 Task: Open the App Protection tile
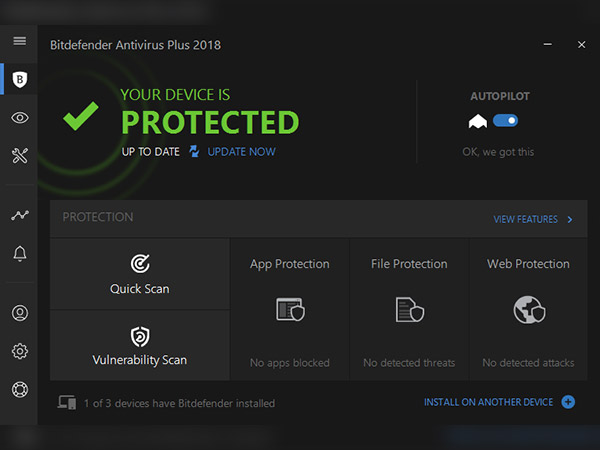(x=290, y=309)
